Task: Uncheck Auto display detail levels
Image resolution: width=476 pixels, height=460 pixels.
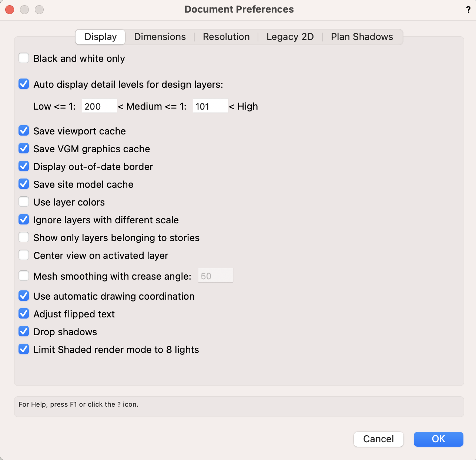Action: click(24, 84)
